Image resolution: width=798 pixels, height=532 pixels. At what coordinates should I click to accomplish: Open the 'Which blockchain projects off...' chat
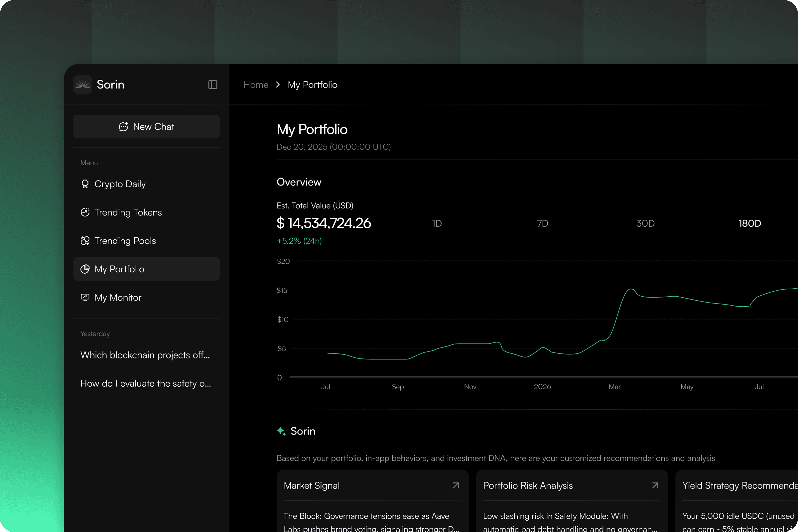(x=145, y=355)
